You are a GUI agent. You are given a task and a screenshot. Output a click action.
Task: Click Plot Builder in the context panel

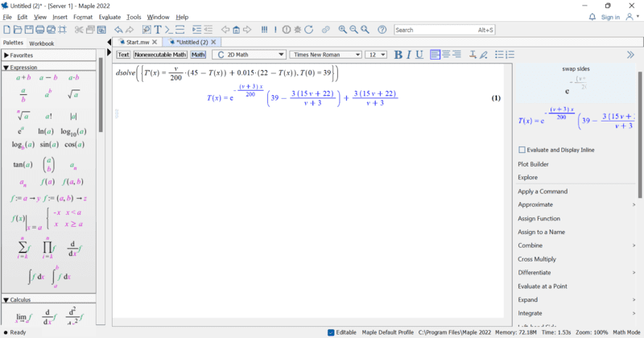click(533, 164)
